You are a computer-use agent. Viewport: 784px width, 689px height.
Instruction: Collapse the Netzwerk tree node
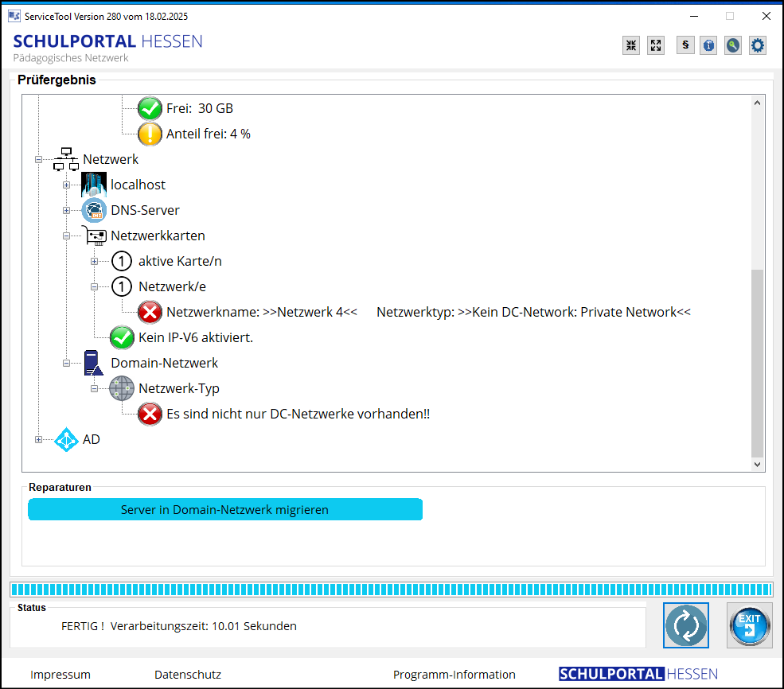pos(38,160)
